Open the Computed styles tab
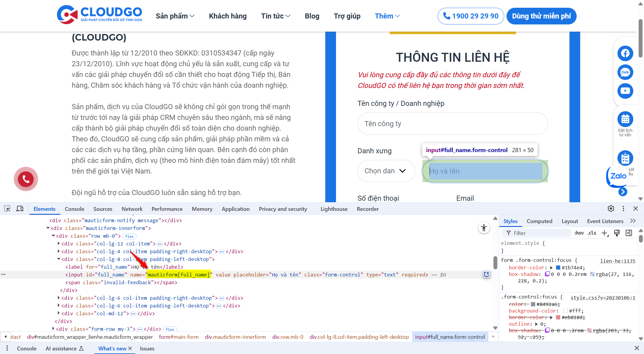 [x=539, y=221]
